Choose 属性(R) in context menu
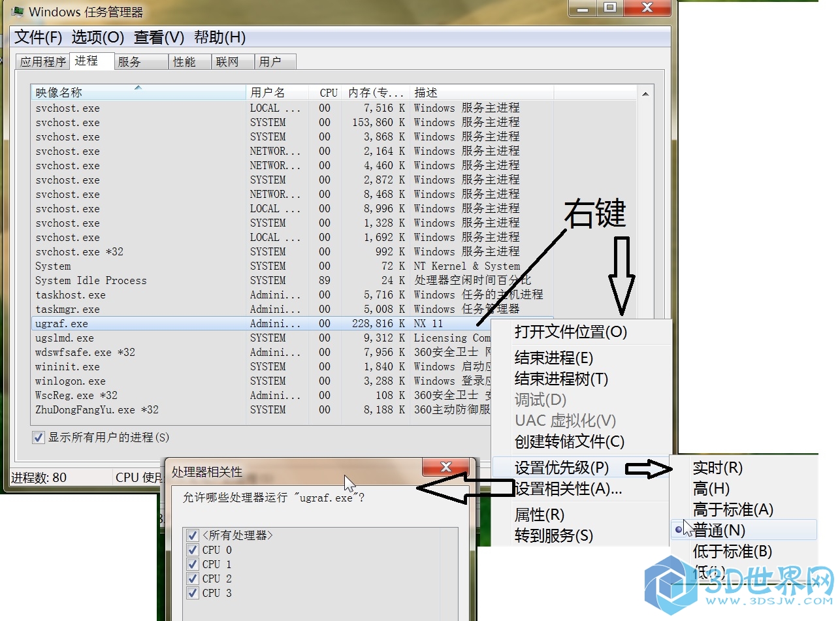Screen dimensions: 840x621 pos(581,515)
